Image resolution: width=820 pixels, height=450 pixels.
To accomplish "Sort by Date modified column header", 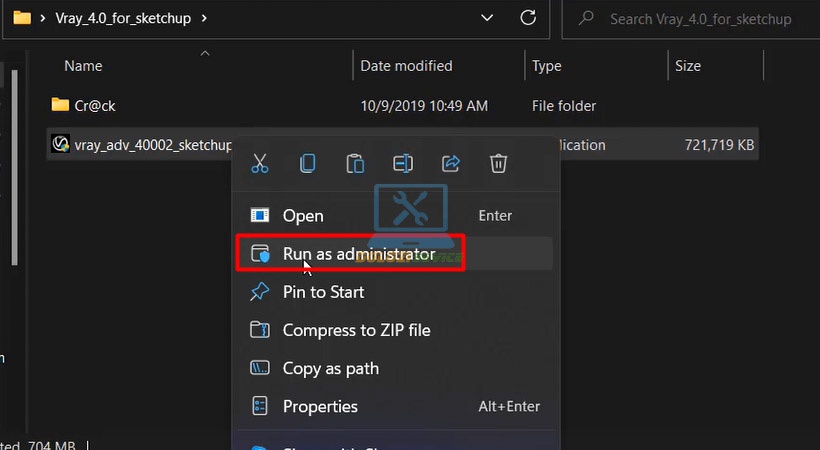I will pos(406,66).
